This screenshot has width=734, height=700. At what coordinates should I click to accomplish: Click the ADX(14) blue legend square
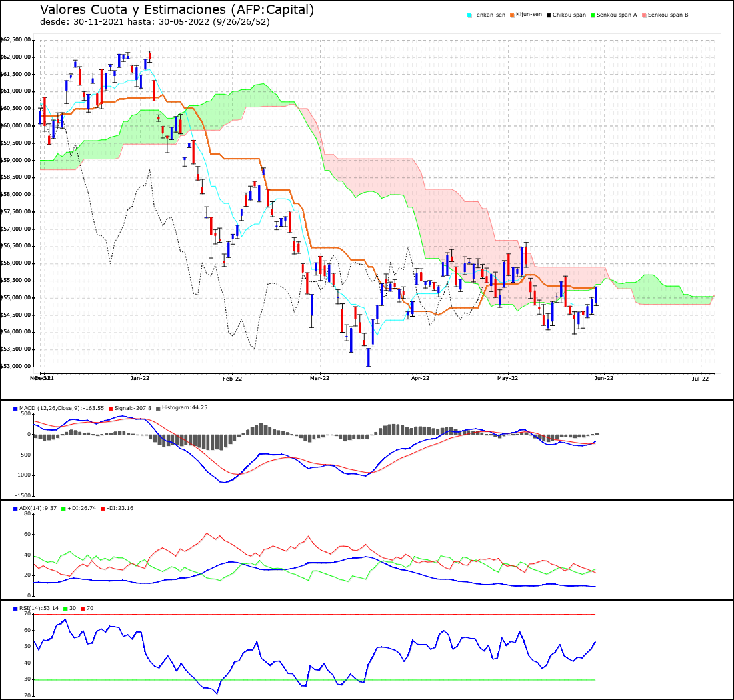(x=15, y=509)
